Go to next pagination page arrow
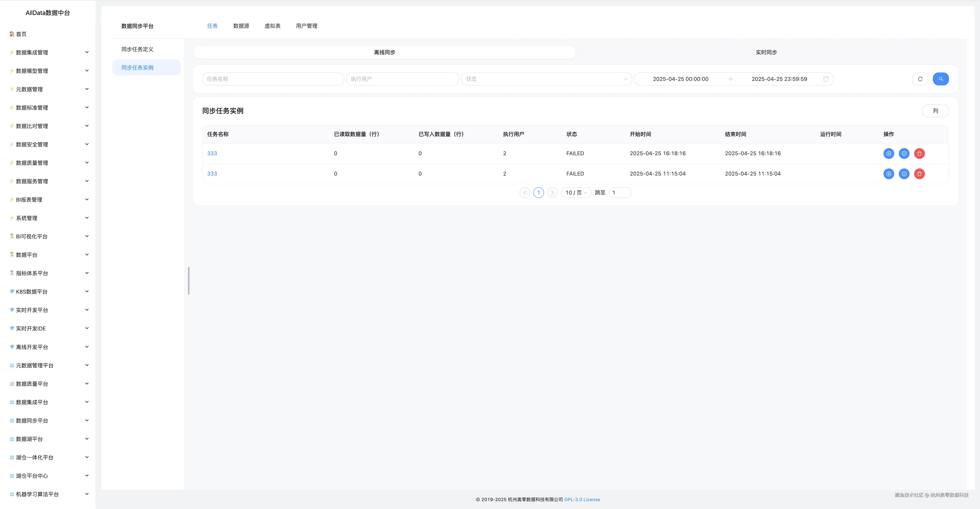 [x=552, y=193]
